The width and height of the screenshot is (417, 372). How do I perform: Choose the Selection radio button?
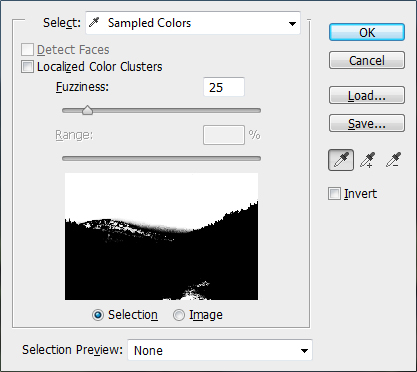(98, 315)
